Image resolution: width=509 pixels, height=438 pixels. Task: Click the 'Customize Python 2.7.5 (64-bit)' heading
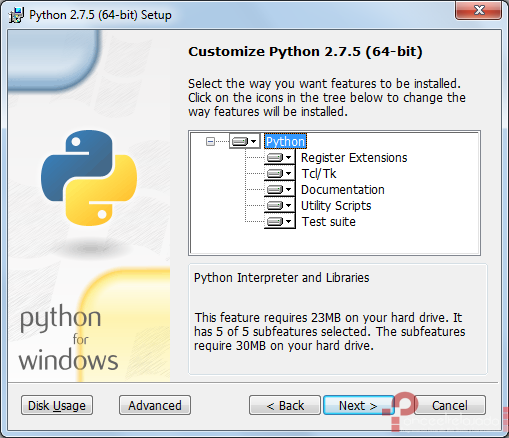[x=305, y=52]
